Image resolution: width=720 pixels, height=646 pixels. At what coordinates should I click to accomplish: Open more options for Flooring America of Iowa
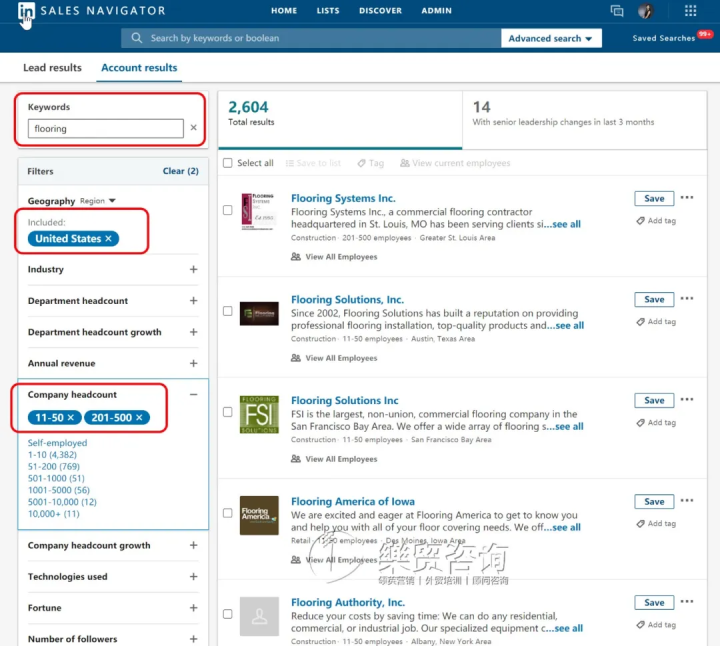tap(687, 500)
